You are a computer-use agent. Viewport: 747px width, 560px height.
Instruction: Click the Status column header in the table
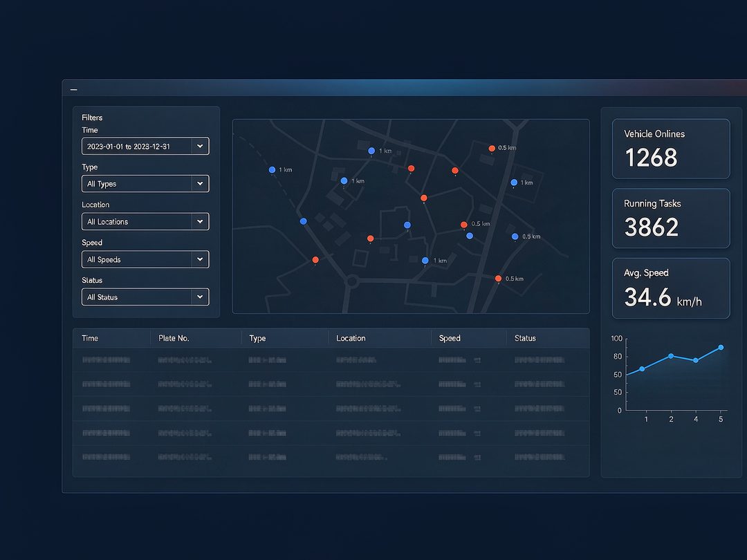coord(525,338)
